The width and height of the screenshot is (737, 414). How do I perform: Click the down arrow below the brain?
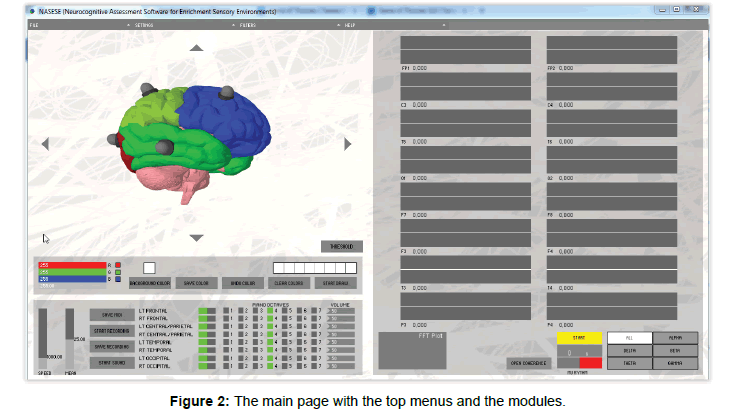(x=197, y=237)
